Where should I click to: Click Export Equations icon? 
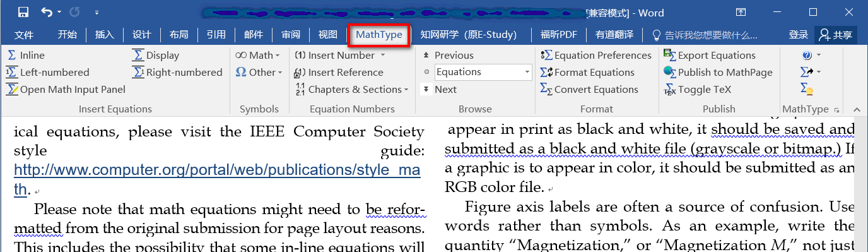[669, 56]
